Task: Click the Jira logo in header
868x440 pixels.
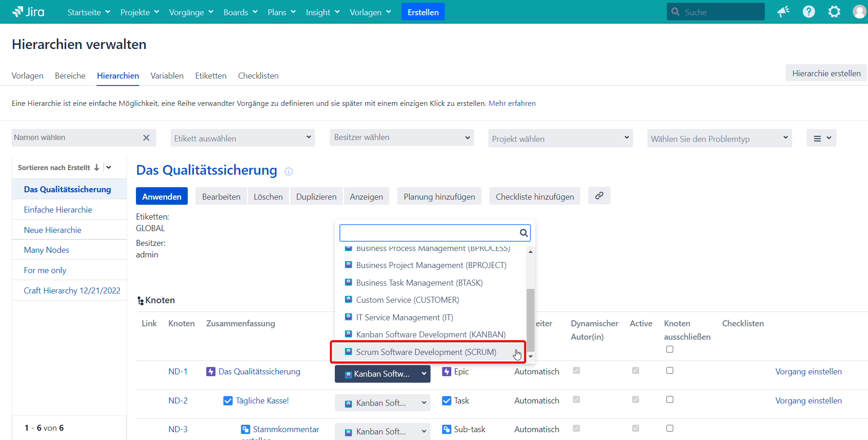Action: (28, 12)
